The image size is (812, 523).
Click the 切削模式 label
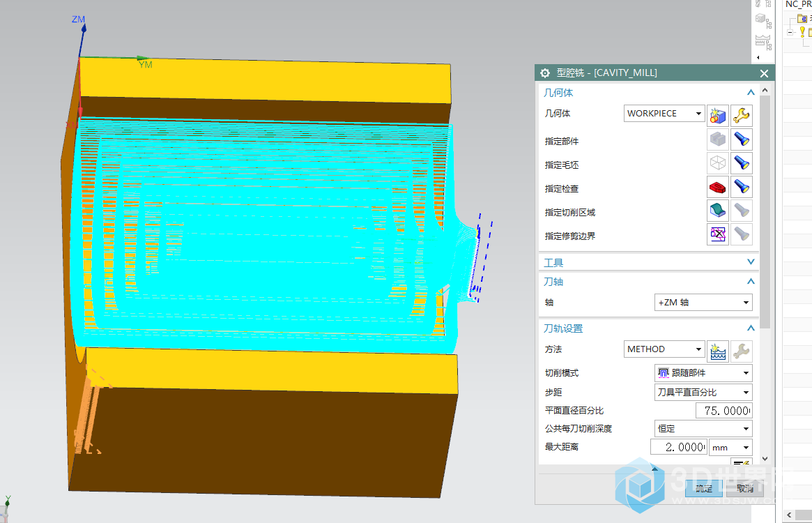561,372
